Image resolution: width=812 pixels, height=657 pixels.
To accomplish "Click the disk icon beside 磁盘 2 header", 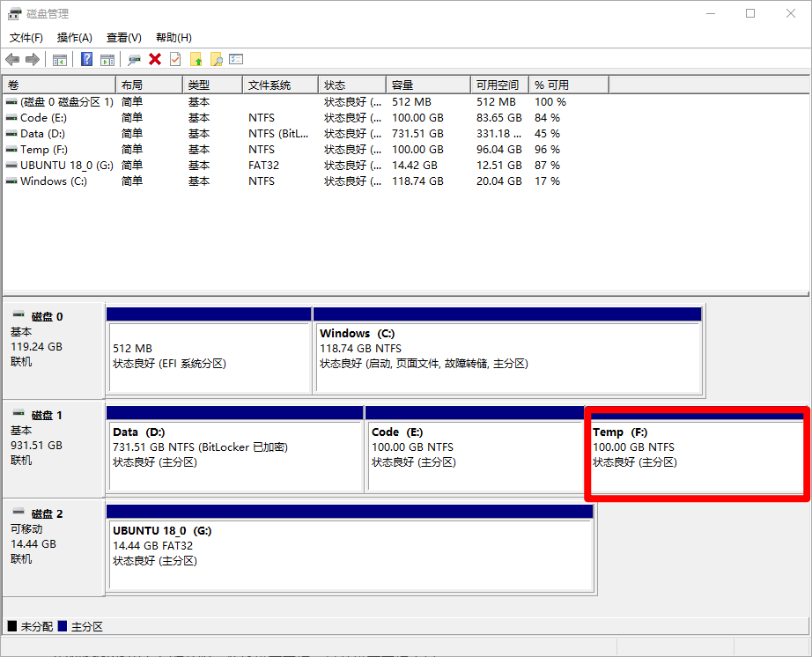I will click(18, 512).
